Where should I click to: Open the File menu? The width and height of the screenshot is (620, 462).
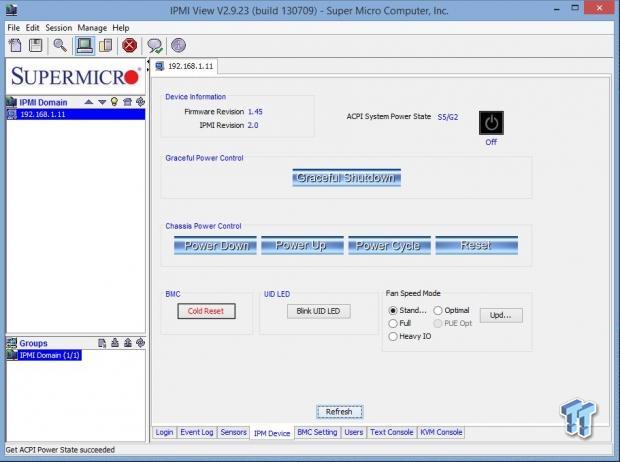coord(13,28)
